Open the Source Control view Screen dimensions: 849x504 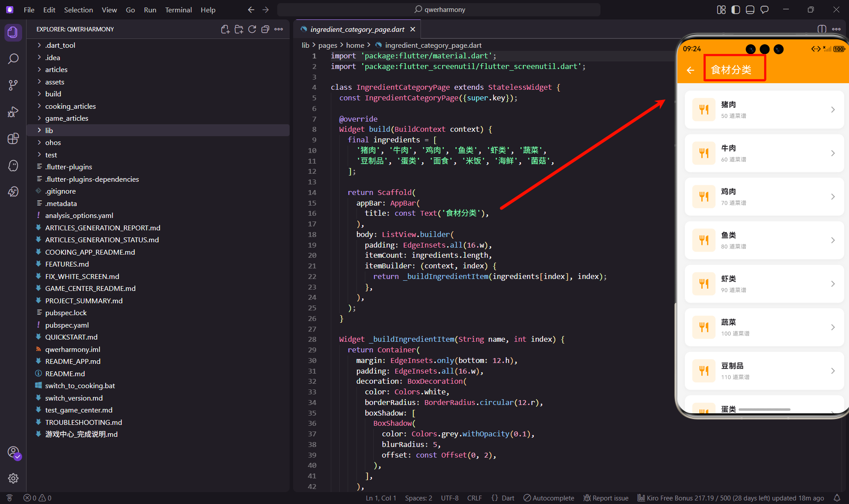pos(13,85)
